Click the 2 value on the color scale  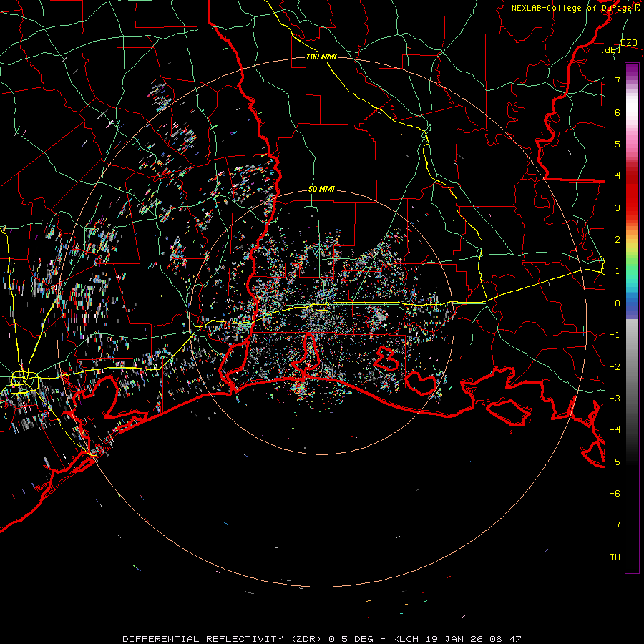pos(618,240)
